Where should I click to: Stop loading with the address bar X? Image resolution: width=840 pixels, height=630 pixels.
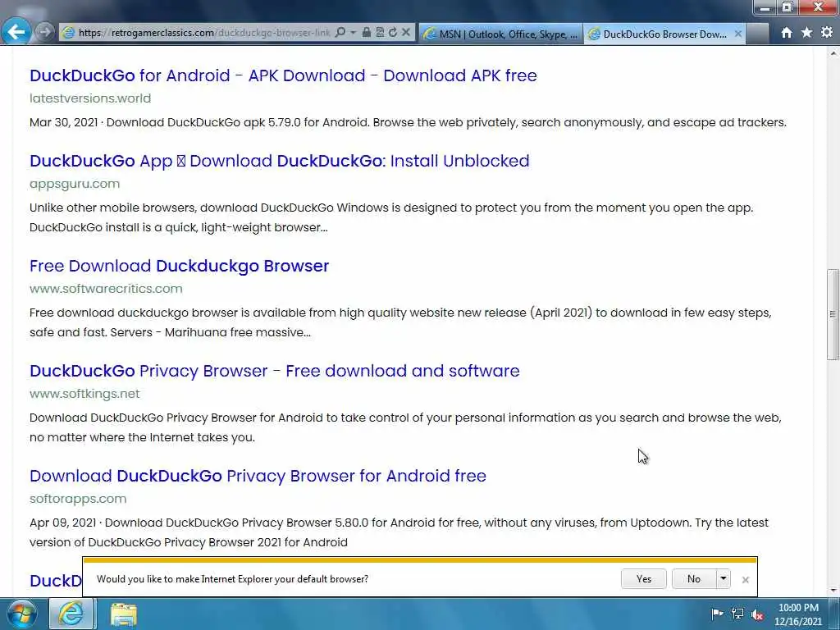406,33
